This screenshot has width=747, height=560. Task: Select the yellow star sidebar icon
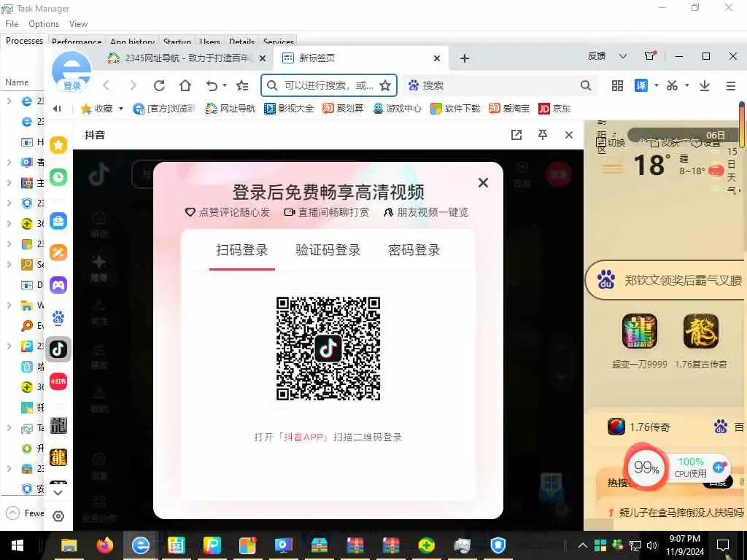58,145
